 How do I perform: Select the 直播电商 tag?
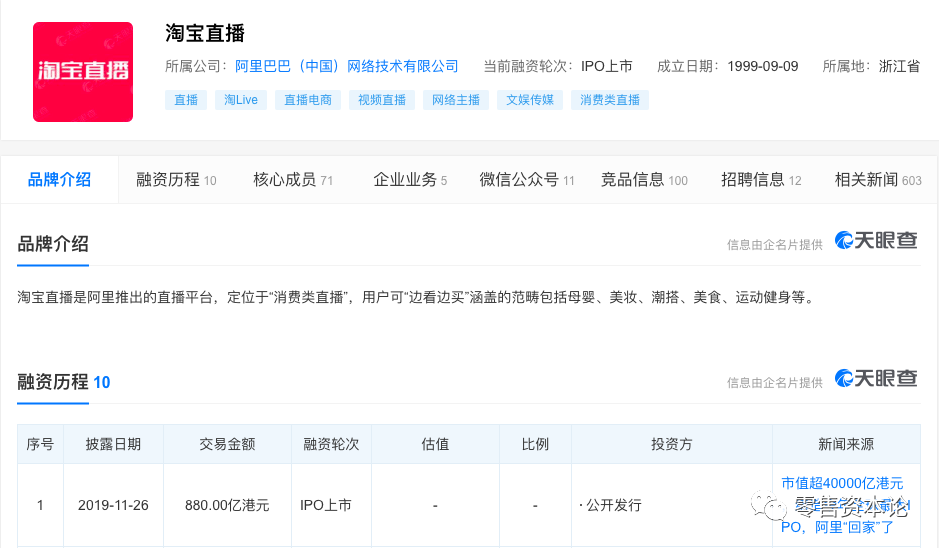[x=308, y=100]
